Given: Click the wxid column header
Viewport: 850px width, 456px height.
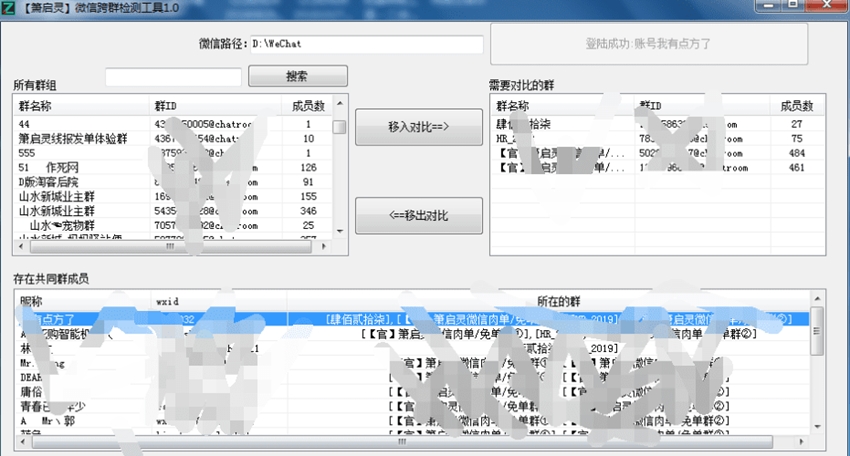Looking at the screenshot, I should click(218, 301).
